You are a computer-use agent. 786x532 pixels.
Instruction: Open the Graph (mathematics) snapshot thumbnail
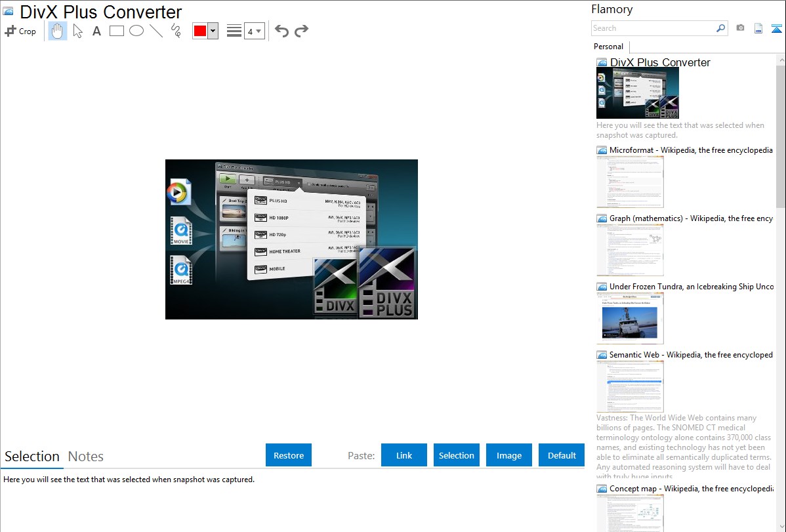[630, 250]
